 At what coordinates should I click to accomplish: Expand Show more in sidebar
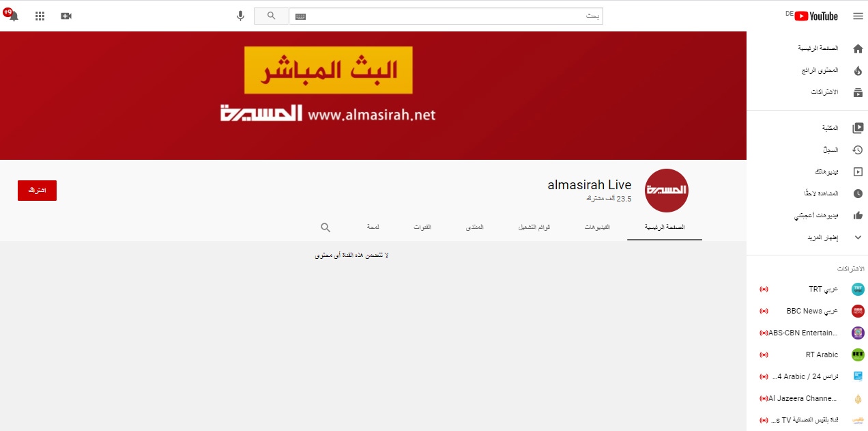coord(807,237)
